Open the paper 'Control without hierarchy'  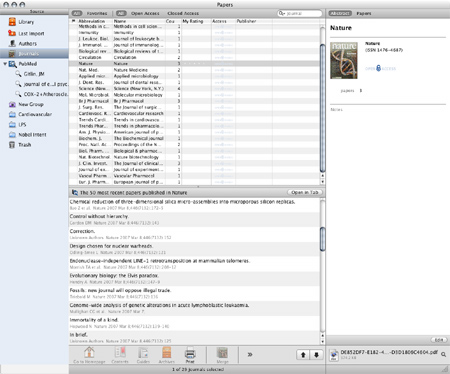tap(194, 219)
